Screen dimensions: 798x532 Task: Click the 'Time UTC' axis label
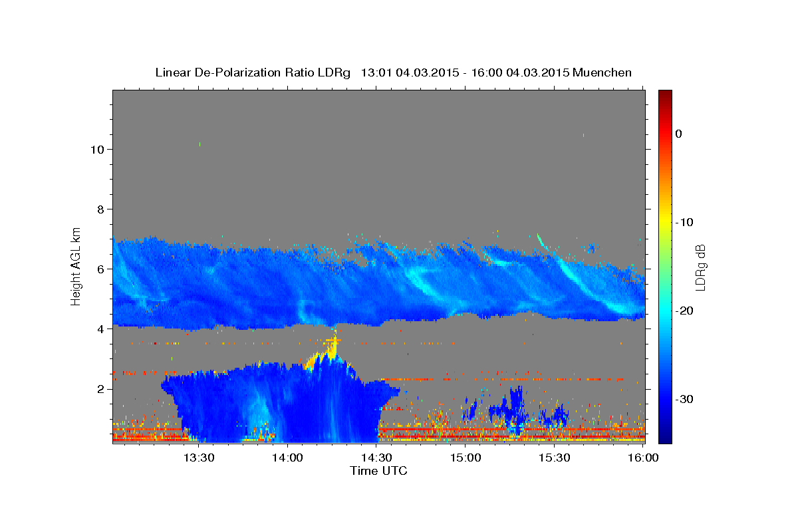pos(378,471)
